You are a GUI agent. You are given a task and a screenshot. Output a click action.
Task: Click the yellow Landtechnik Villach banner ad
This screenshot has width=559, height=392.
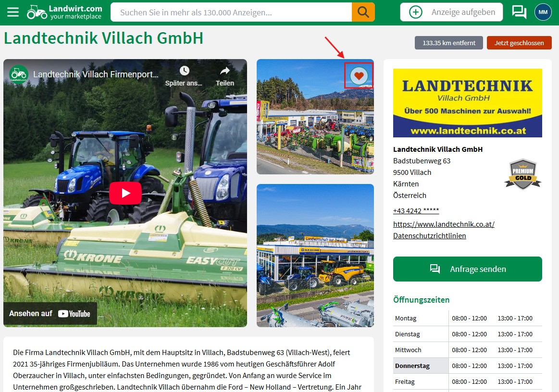pos(467,103)
